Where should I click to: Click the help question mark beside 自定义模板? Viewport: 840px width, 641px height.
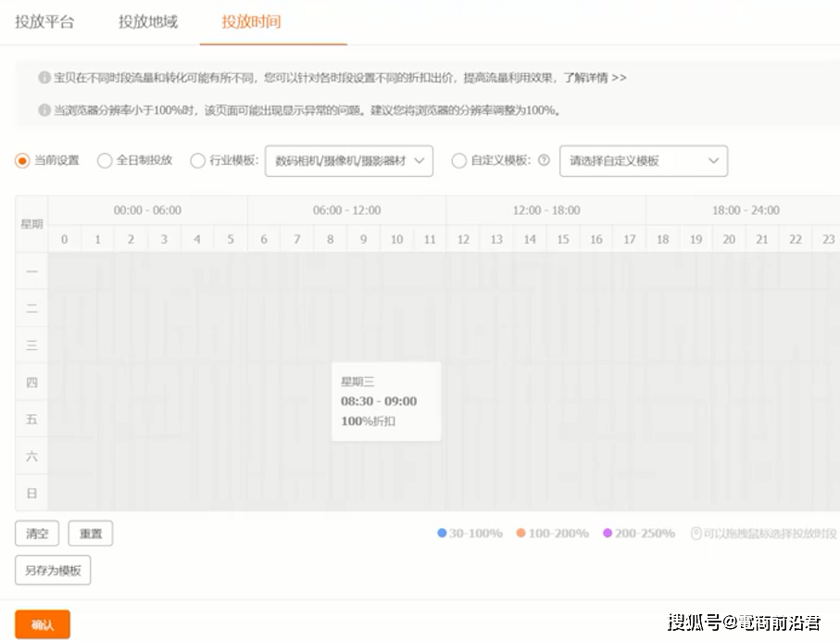pos(544,160)
